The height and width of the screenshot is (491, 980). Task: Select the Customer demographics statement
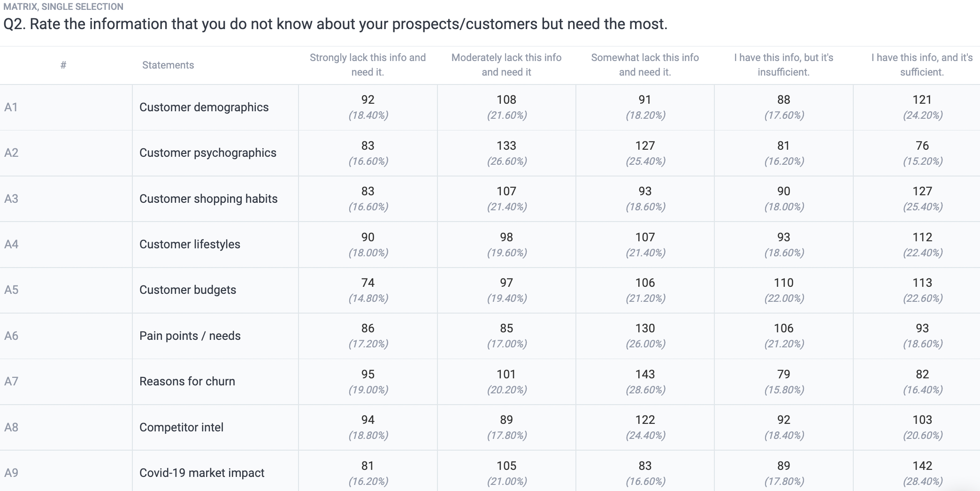[x=204, y=107]
